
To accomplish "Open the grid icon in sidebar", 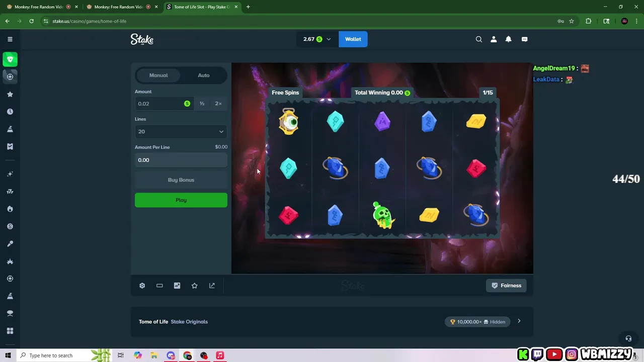I will 10,331.
